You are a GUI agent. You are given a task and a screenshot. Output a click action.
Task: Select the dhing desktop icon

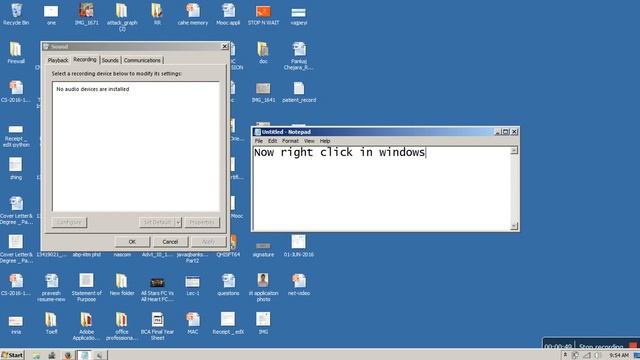click(16, 169)
